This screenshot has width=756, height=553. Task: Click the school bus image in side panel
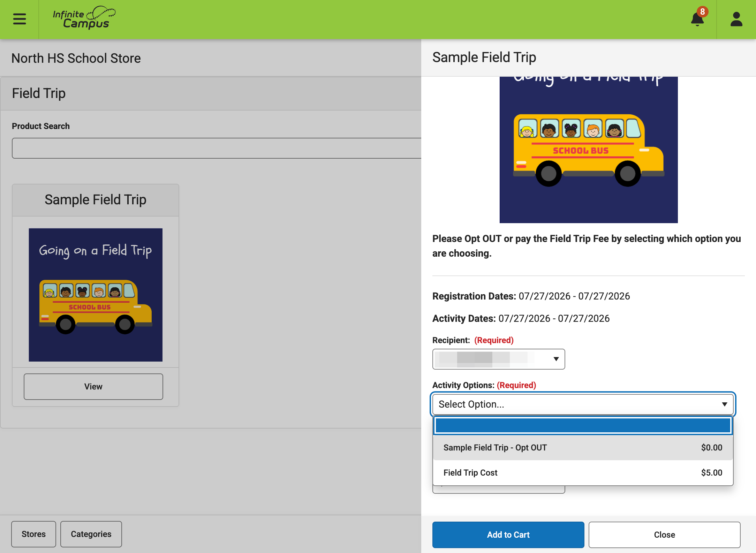click(589, 150)
